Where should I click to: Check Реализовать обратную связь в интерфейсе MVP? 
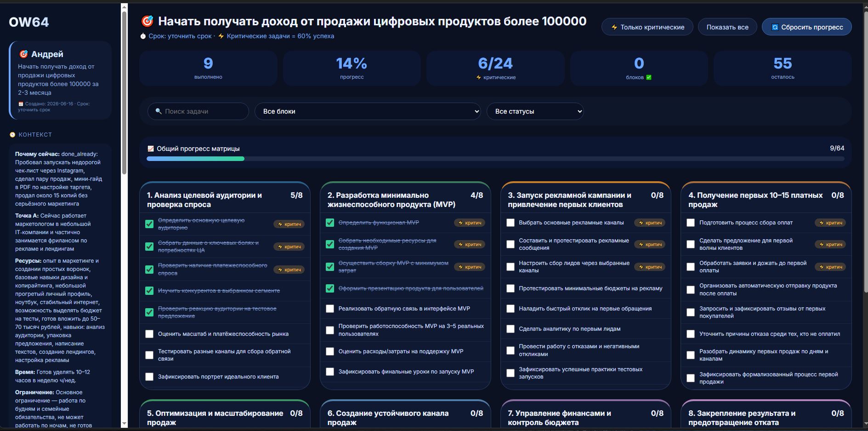coord(330,309)
